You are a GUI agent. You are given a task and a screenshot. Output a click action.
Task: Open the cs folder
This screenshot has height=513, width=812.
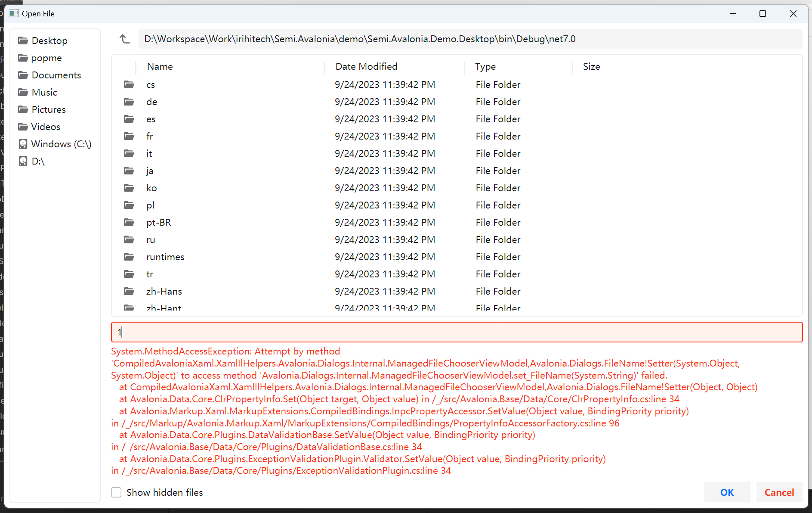[150, 84]
